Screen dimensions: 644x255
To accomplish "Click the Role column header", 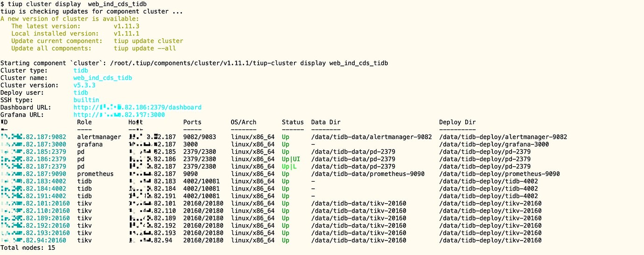I will pos(84,122).
